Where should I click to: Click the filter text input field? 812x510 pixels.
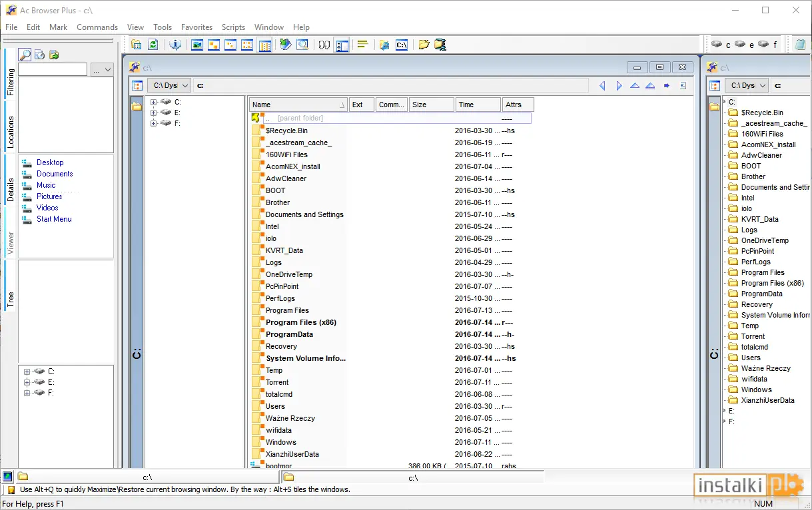pyautogui.click(x=53, y=69)
